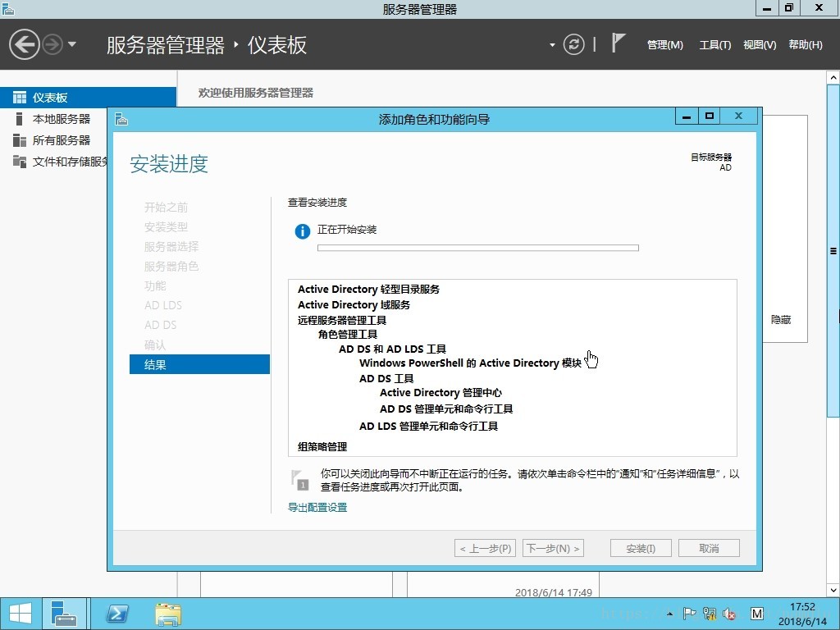Click 'AD DS 管理单元和命令行工具' entry
Viewport: 840px width, 630px height.
pos(446,409)
